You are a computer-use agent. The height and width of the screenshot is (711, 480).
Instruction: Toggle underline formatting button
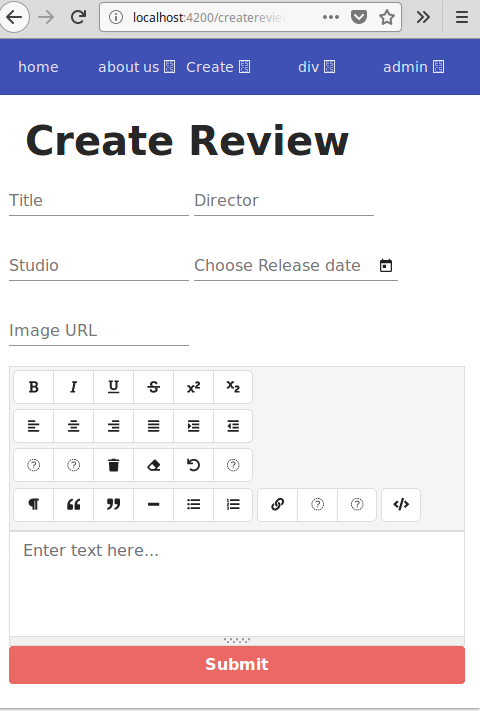click(x=113, y=387)
